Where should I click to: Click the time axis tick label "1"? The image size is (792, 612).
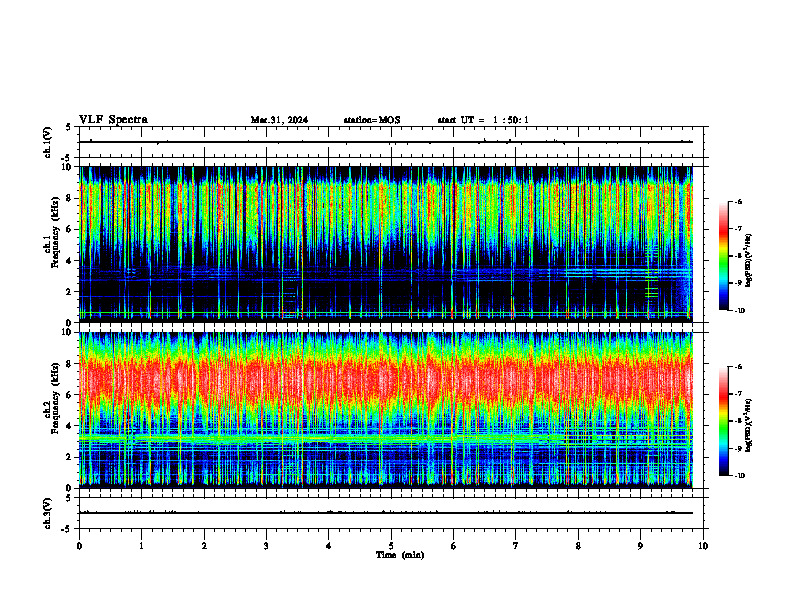point(141,546)
